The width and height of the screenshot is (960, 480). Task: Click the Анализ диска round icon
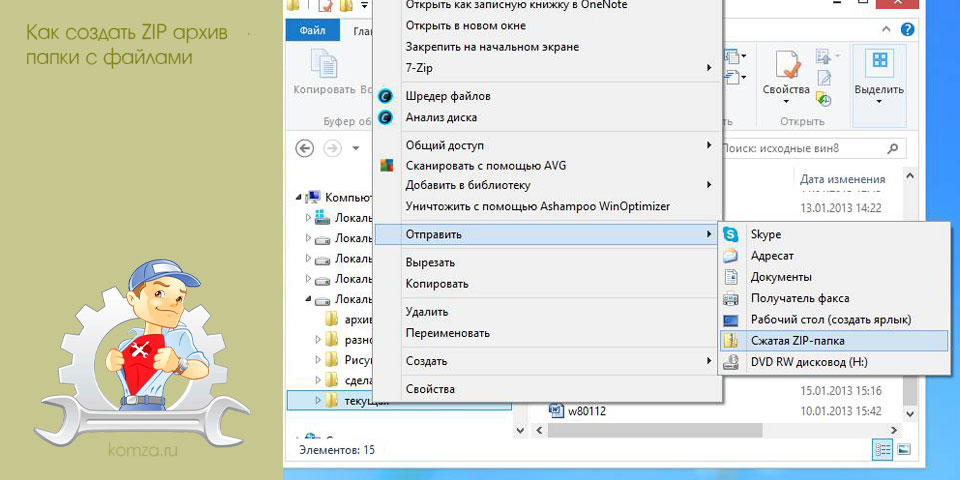(x=386, y=117)
